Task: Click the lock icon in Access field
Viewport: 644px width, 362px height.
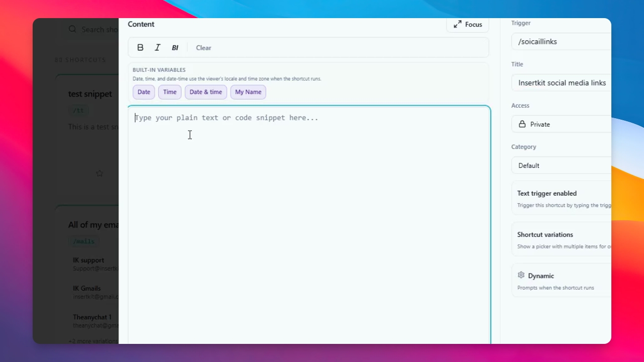Action: pos(522,124)
